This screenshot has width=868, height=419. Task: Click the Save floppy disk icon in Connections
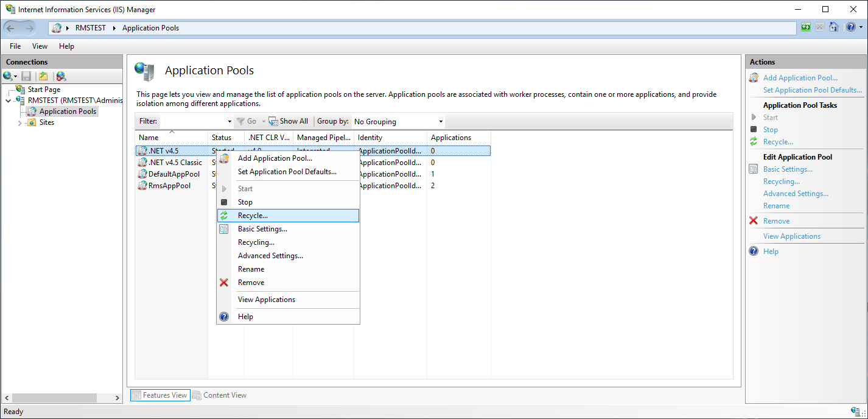click(26, 76)
